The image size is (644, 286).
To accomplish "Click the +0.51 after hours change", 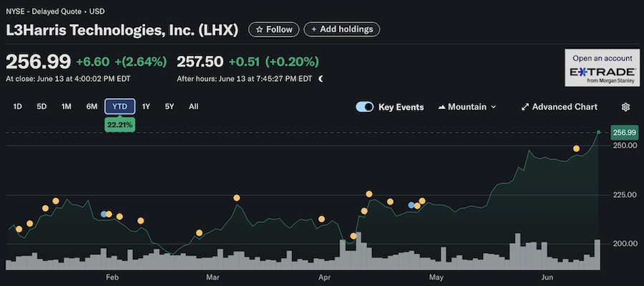I will point(245,62).
